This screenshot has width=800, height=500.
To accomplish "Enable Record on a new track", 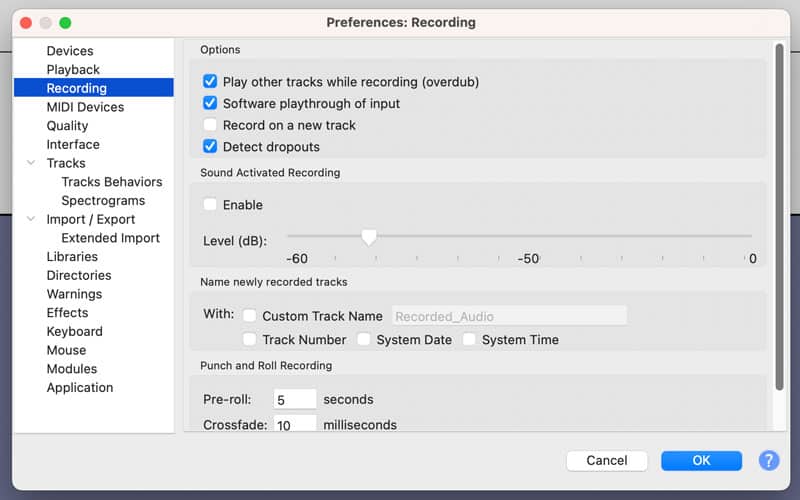I will pos(210,125).
